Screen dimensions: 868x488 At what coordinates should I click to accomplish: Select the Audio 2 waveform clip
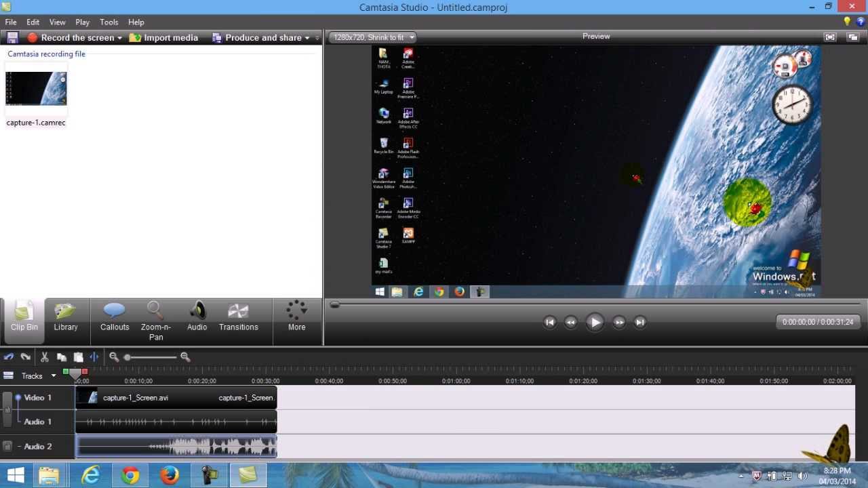click(176, 447)
